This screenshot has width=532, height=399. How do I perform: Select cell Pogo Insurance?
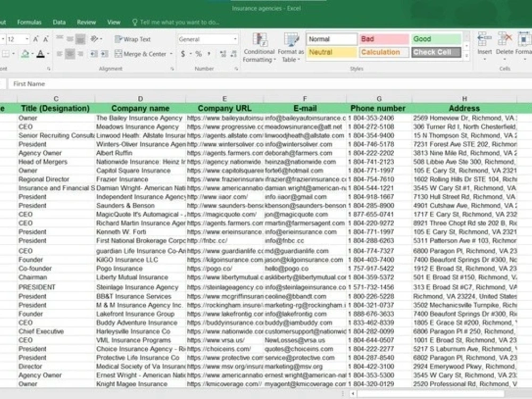coord(140,268)
